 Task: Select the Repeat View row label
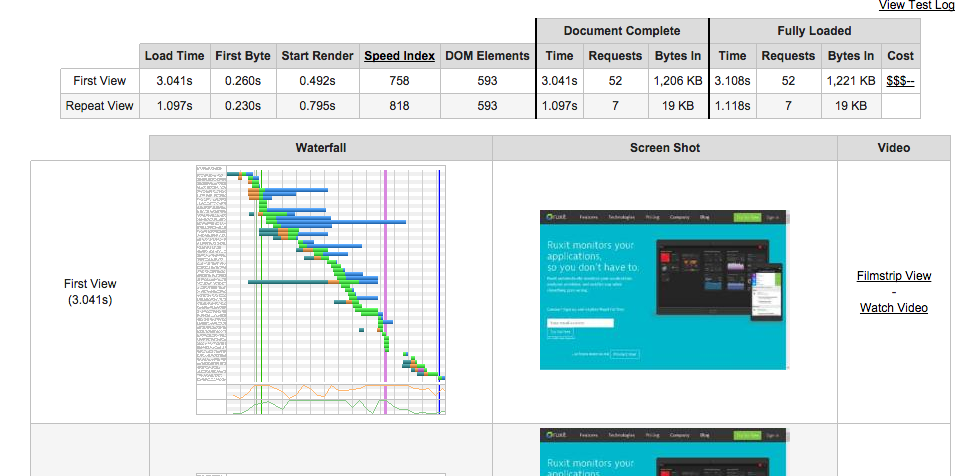[x=99, y=106]
